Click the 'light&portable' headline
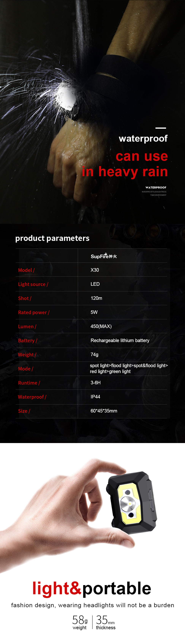This screenshot has width=185, height=644. (92, 589)
